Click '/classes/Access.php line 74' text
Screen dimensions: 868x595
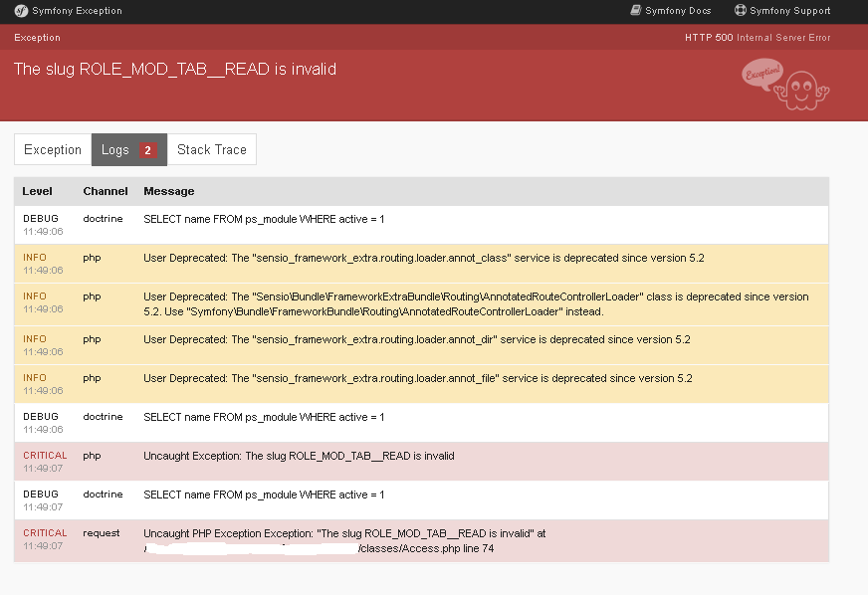[x=426, y=548]
